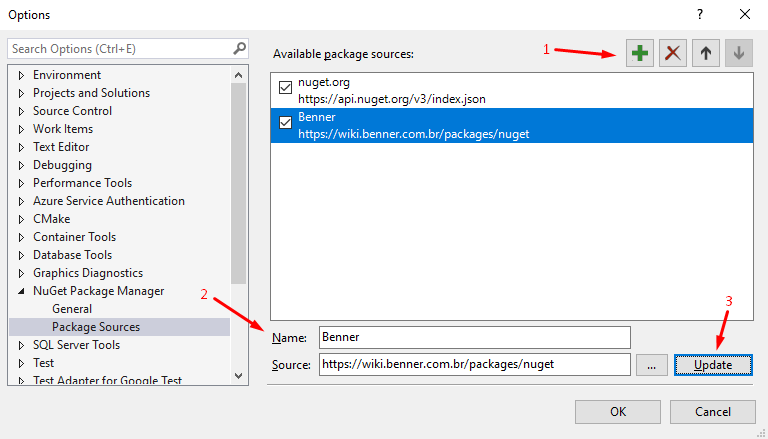Click tree scrollbar down arrow
This screenshot has height=439, width=768.
coord(239,376)
